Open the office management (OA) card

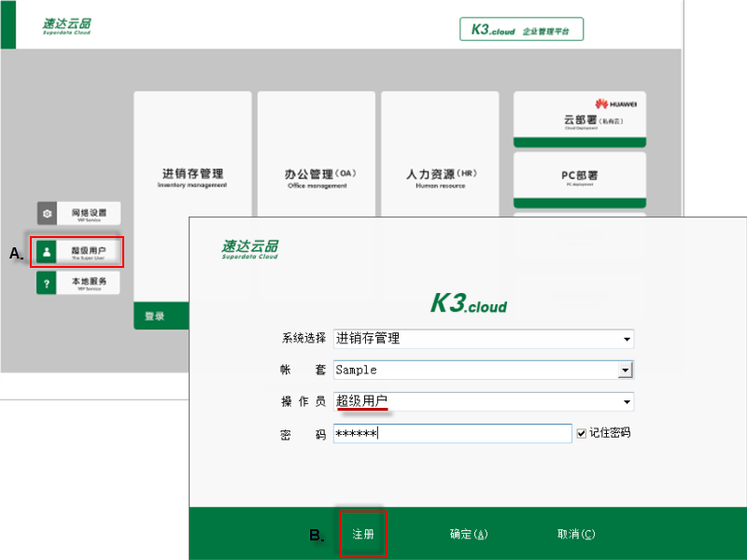coord(317,154)
